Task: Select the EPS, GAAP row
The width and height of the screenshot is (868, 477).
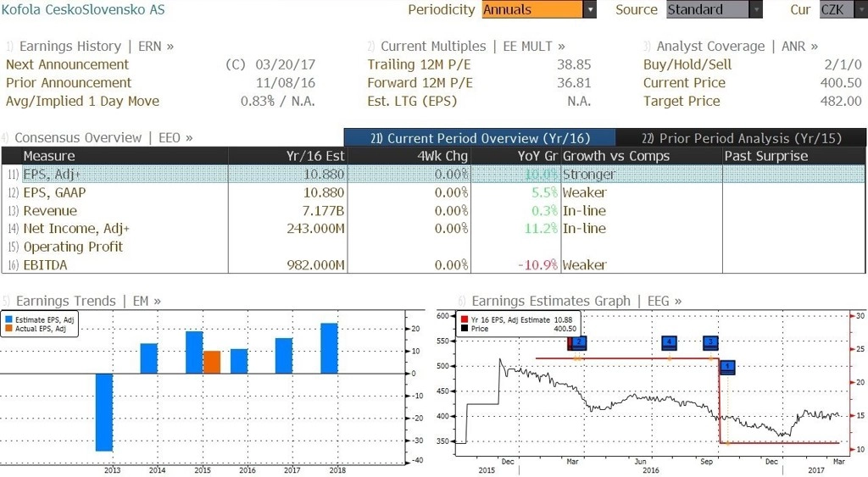Action: tap(433, 192)
